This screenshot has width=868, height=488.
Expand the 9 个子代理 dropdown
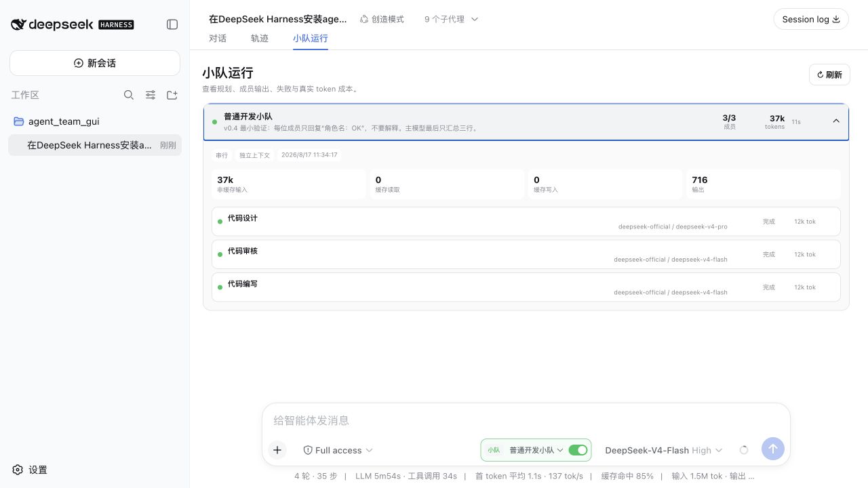click(451, 19)
